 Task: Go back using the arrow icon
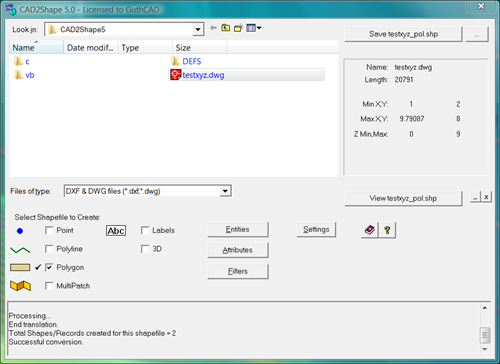(x=213, y=28)
